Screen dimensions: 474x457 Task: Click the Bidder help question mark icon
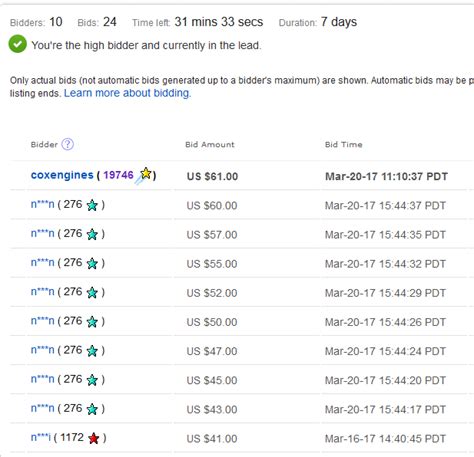(x=68, y=144)
